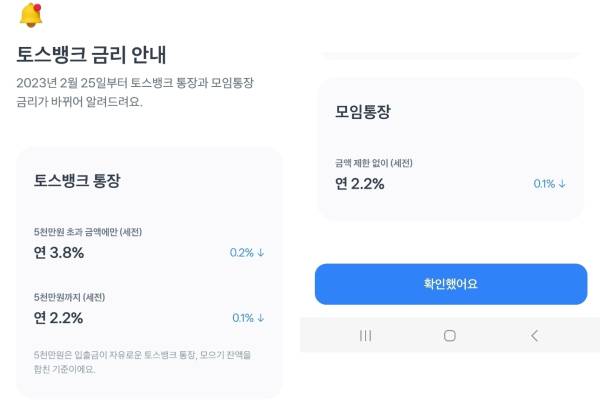The height and width of the screenshot is (405, 600).
Task: Select the 토스뱅크 통장 card title
Action: tap(77, 180)
